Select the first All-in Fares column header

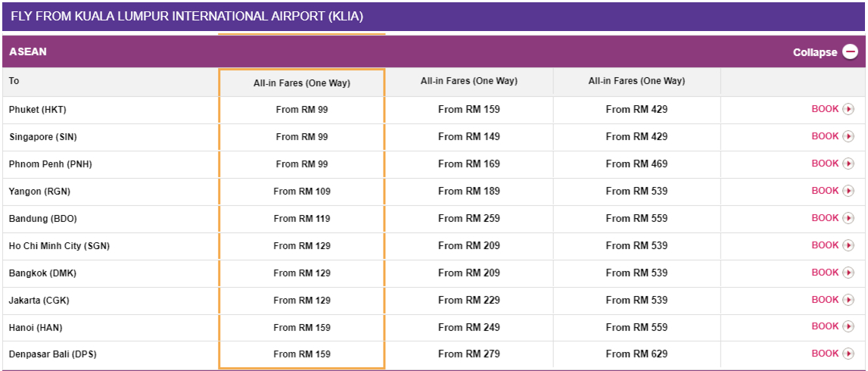pos(302,83)
